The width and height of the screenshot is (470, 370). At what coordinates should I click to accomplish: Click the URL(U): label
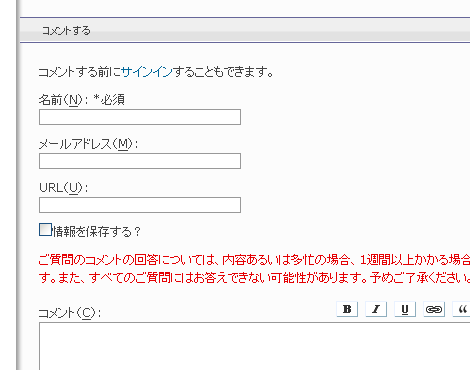(64, 188)
